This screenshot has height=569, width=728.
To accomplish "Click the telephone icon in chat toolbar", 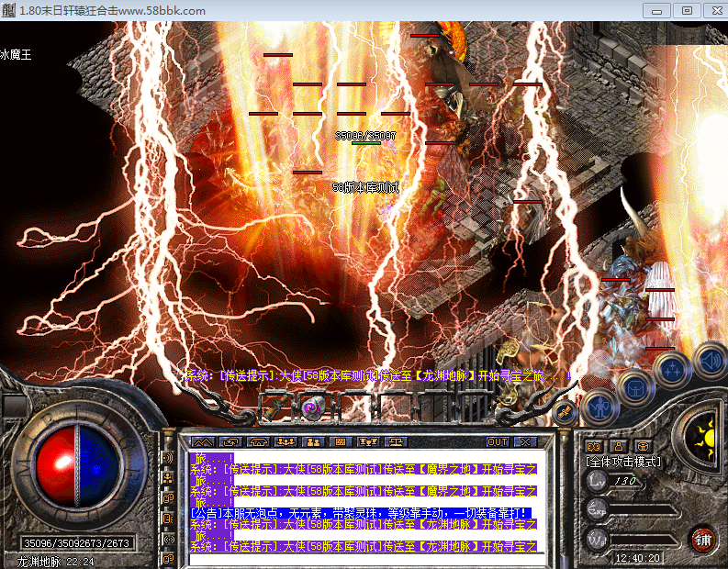I will pyautogui.click(x=258, y=442).
